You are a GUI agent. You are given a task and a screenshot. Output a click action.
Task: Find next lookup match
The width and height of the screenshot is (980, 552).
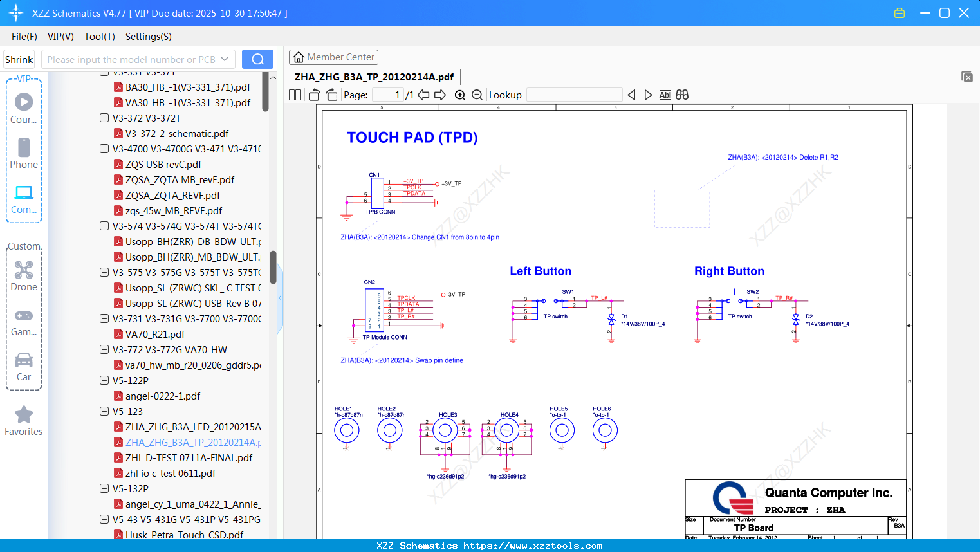pos(648,95)
